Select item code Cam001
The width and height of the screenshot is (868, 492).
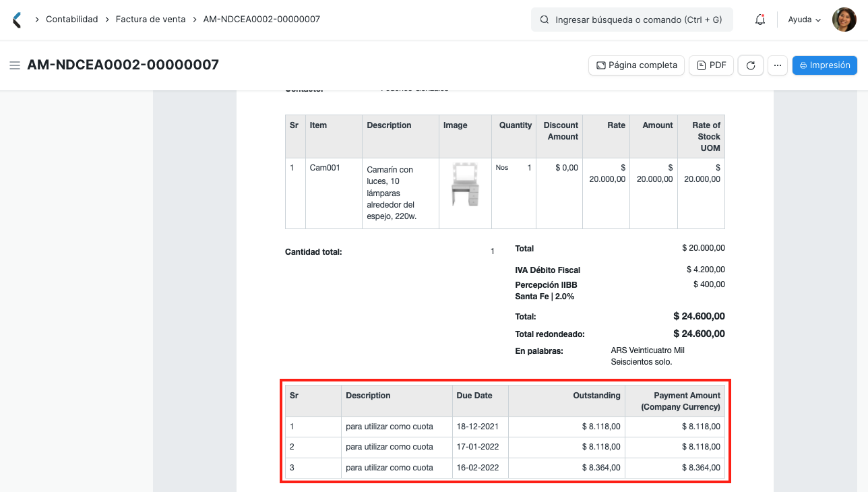pos(325,168)
